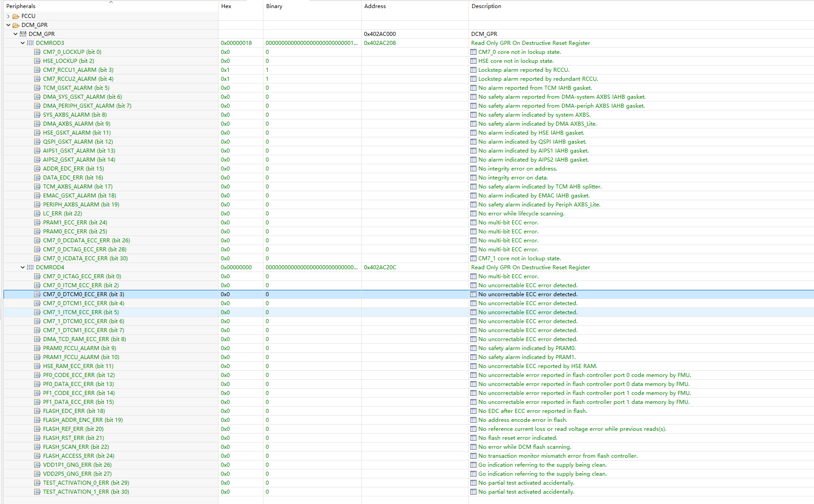Collapse the DCMROD3 register

[22, 43]
